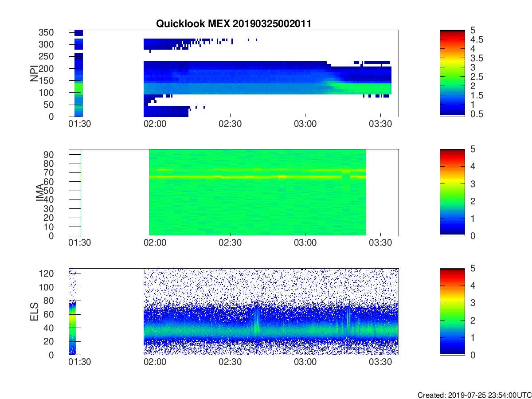The height and width of the screenshot is (399, 532).
Task: Click the 02:30 tick label under NPI plot
Action: tap(230, 125)
